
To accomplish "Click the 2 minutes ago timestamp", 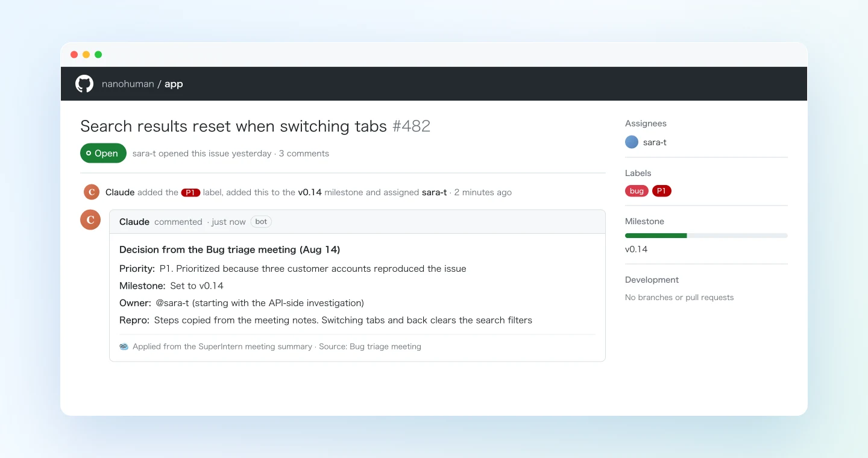I will [x=483, y=192].
